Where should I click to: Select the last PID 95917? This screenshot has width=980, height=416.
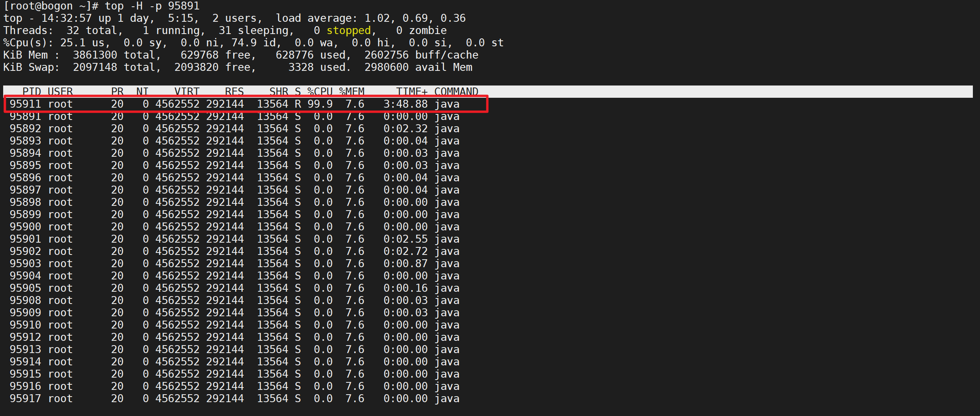point(25,399)
